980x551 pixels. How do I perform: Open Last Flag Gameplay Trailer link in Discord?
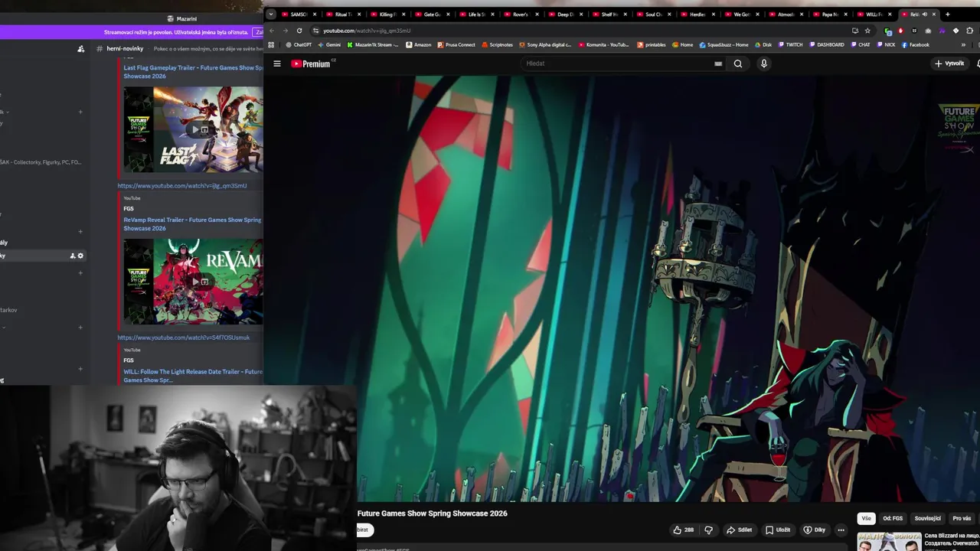193,71
